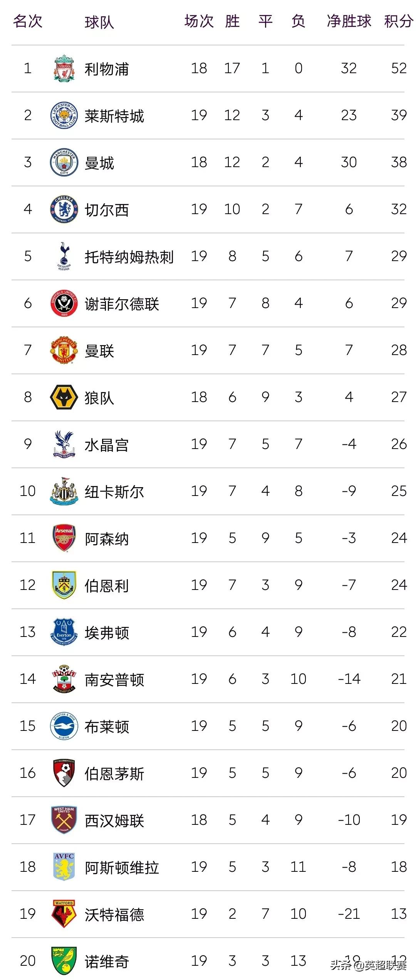Click the West Ham United crest

click(x=64, y=820)
